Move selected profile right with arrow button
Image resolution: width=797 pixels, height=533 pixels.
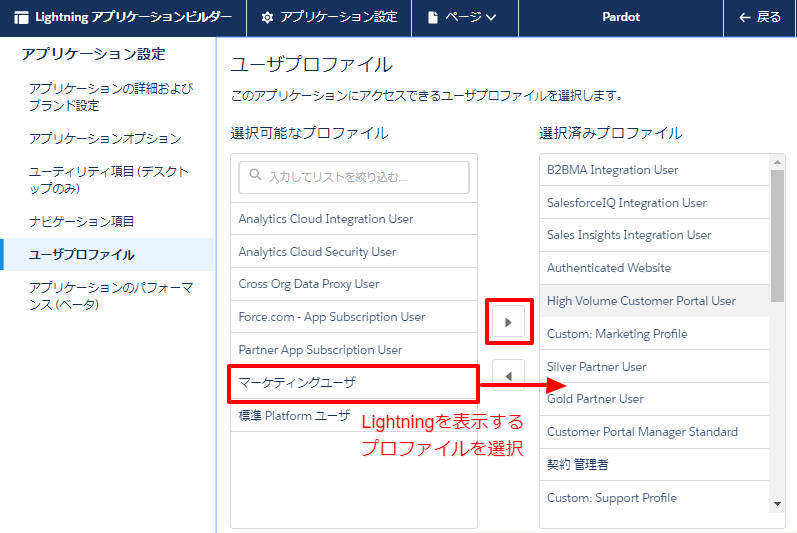click(x=508, y=322)
